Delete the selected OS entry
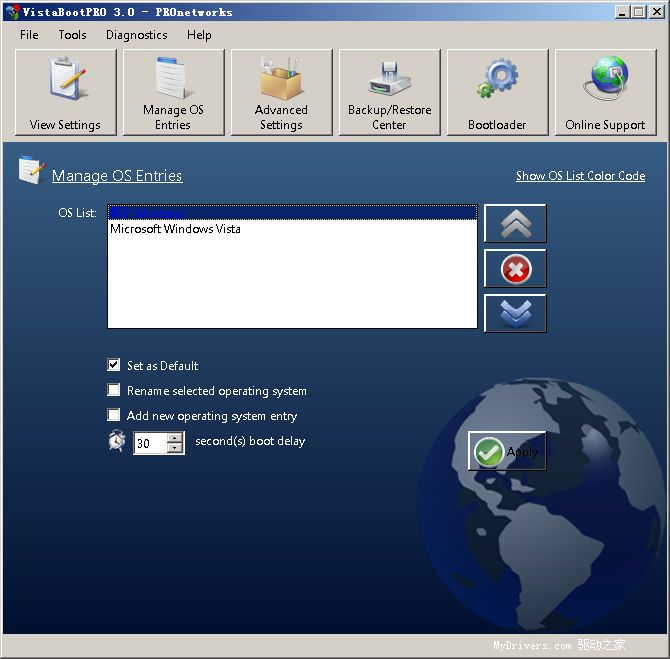This screenshot has width=670, height=659. click(x=515, y=268)
